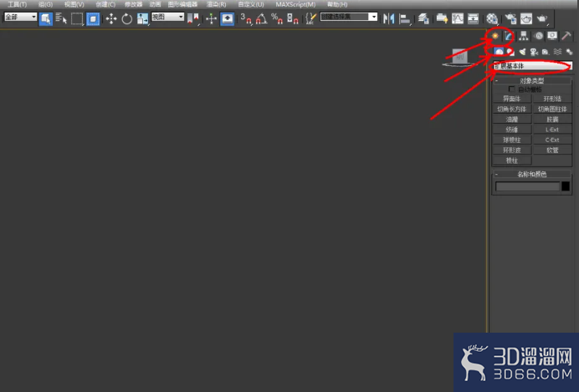Enable the 自动栅格 checkbox
Screen dimensions: 579x392
click(511, 89)
